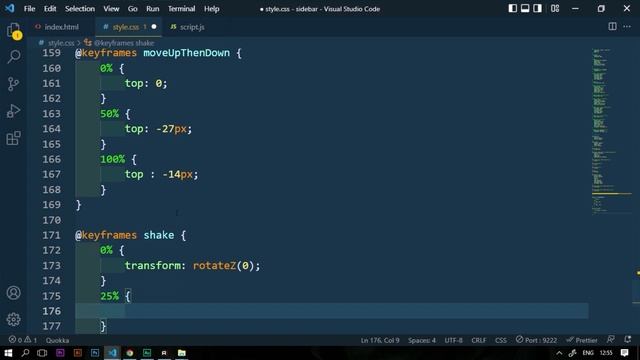Image resolution: width=640 pixels, height=360 pixels.
Task: Click Ln 176, Col 9 status item
Action: pyautogui.click(x=380, y=340)
